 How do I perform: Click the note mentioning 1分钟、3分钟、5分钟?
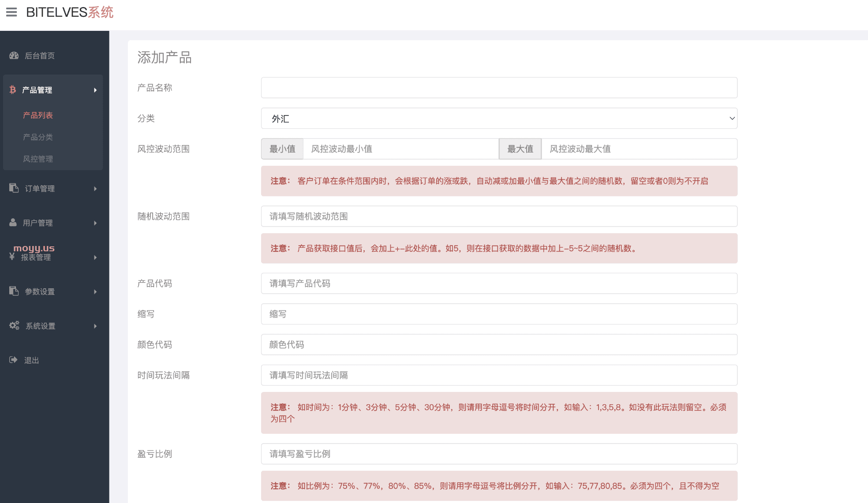point(499,413)
